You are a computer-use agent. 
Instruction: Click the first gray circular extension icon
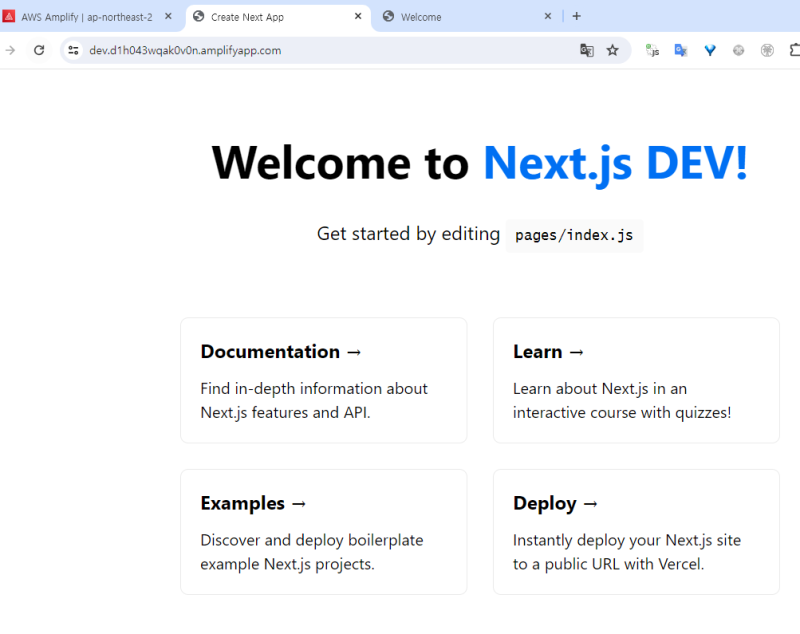coord(739,50)
